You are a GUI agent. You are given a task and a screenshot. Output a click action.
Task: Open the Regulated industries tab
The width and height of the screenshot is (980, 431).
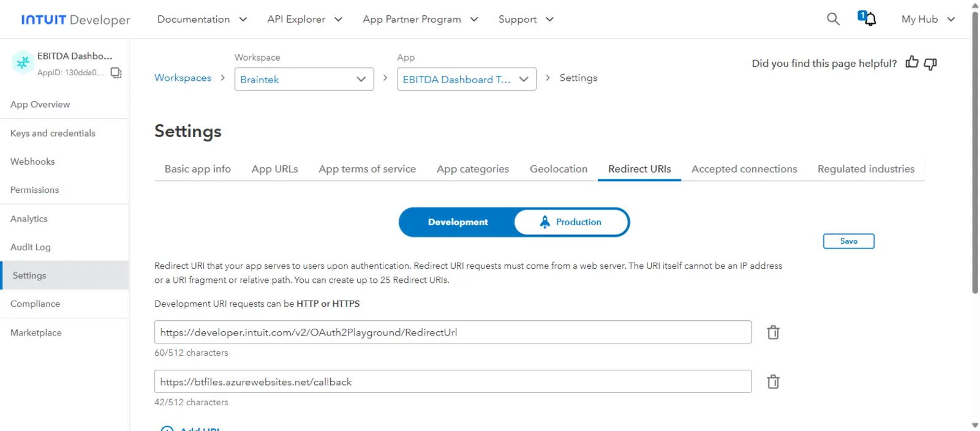[865, 169]
